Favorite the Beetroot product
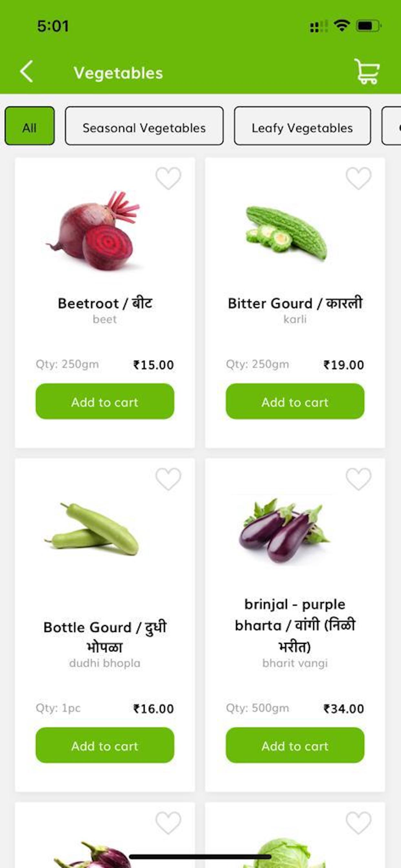Viewport: 401px width, 868px height. [x=168, y=179]
